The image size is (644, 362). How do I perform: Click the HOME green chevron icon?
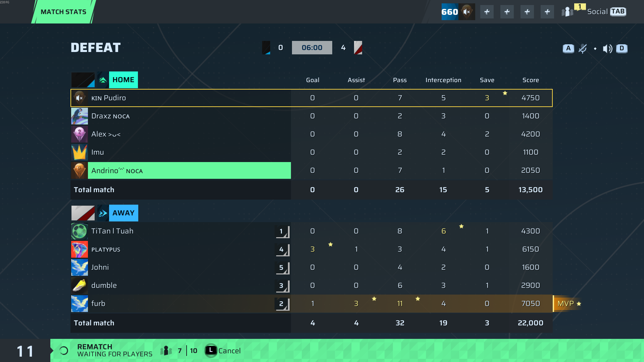(103, 80)
